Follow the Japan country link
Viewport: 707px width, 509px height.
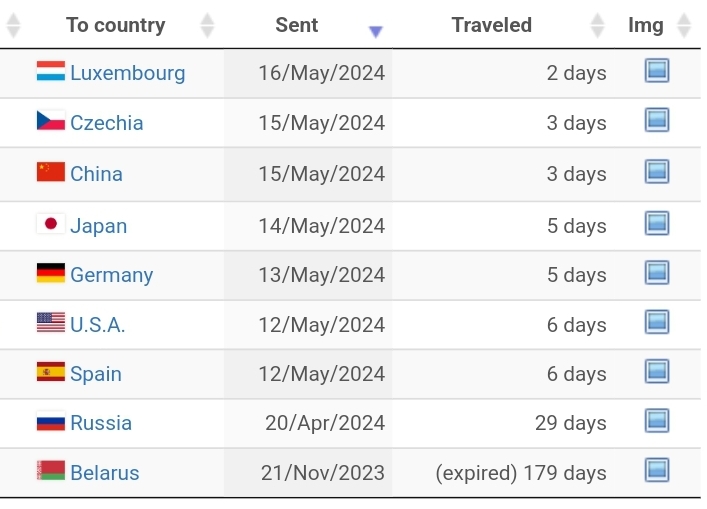coord(99,226)
